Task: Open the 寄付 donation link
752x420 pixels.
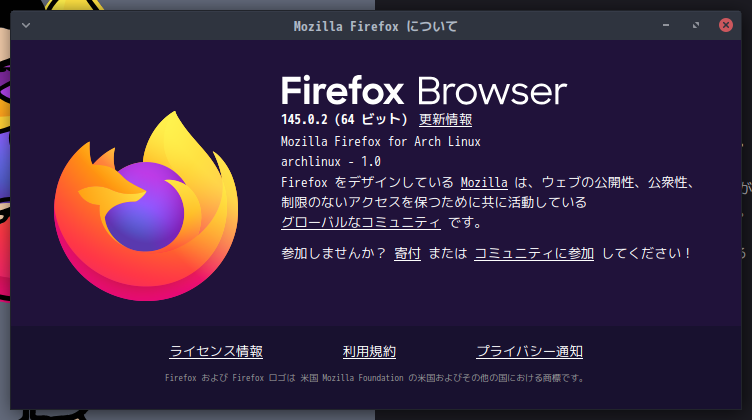Action: tap(407, 253)
